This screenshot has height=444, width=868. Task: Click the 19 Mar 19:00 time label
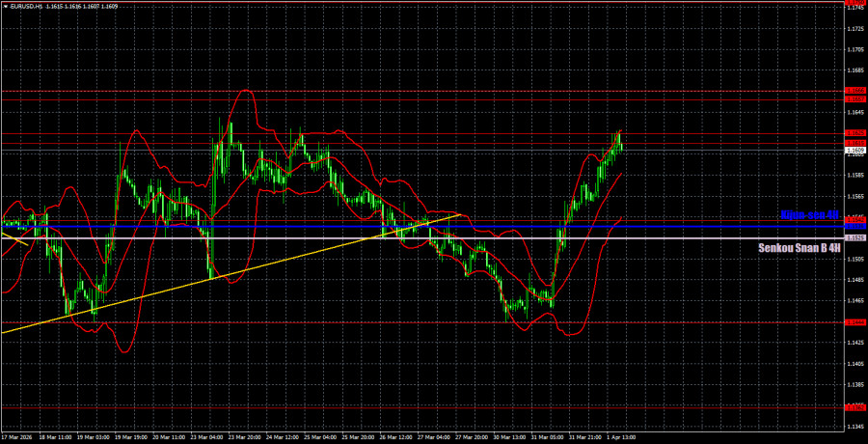tap(130, 437)
